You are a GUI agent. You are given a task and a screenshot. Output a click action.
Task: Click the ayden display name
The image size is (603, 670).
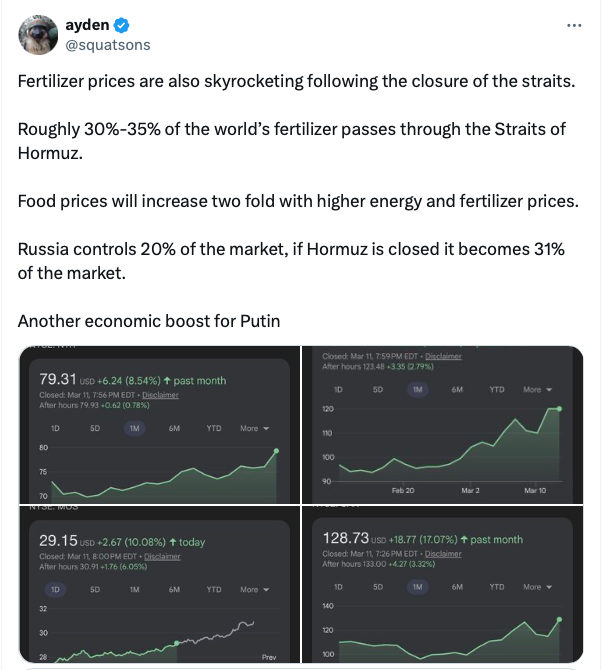(x=86, y=25)
